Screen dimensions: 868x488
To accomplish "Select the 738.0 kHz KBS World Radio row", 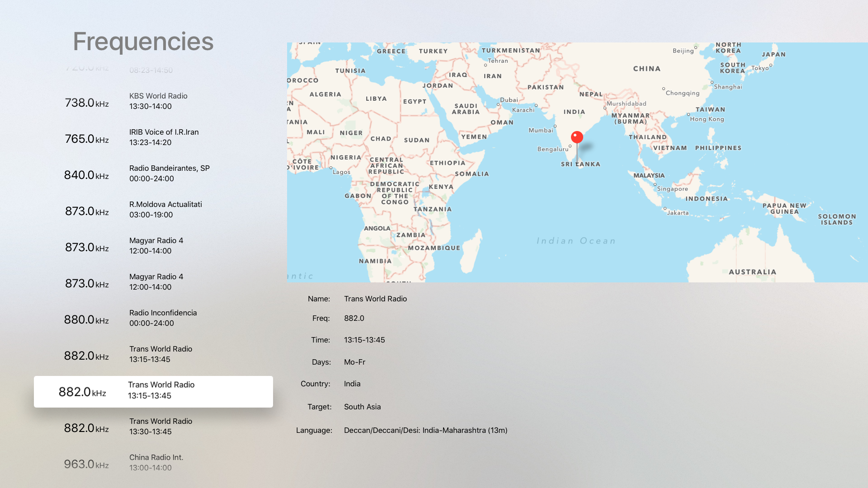I will pos(153,102).
